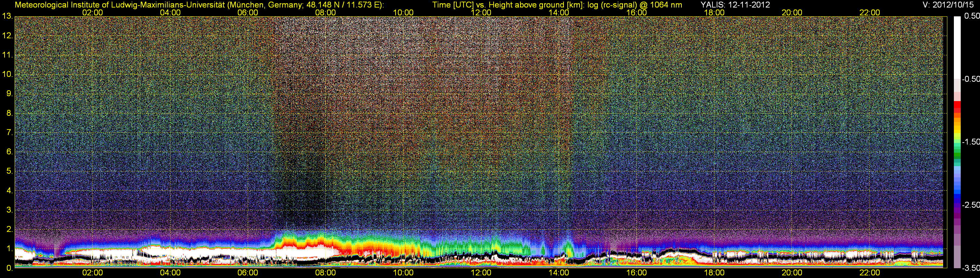Pick the 13 km height axis label
The height and width of the screenshot is (278, 980).
tap(7, 16)
